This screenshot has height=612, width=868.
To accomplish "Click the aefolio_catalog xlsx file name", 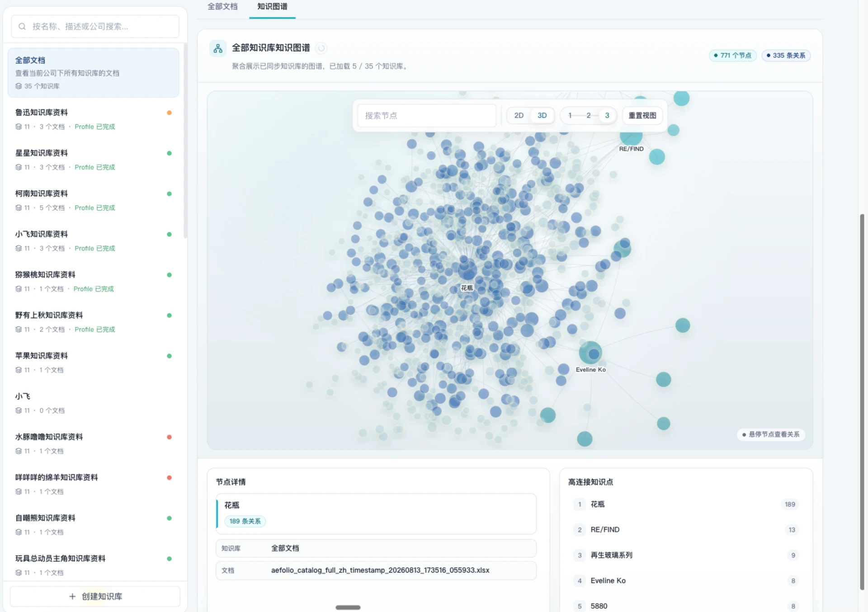I will (380, 570).
